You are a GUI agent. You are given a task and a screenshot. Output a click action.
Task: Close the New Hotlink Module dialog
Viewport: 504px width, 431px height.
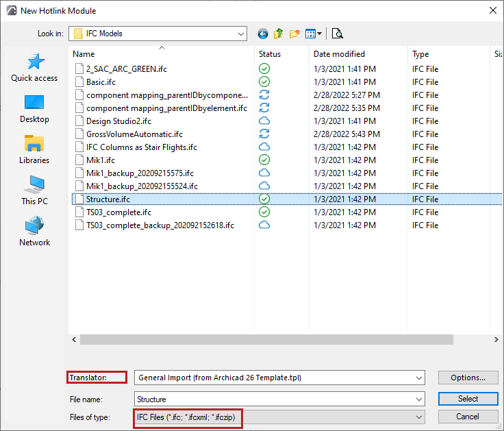(493, 10)
